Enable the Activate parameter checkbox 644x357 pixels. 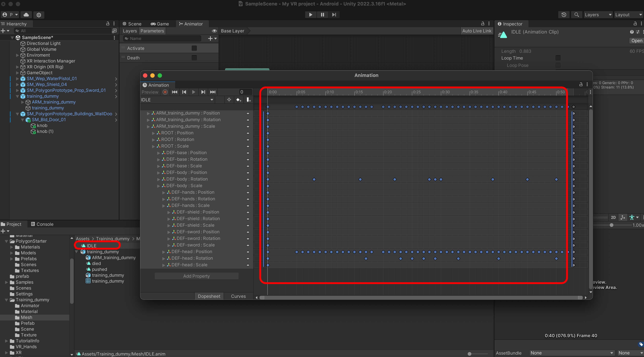(194, 48)
